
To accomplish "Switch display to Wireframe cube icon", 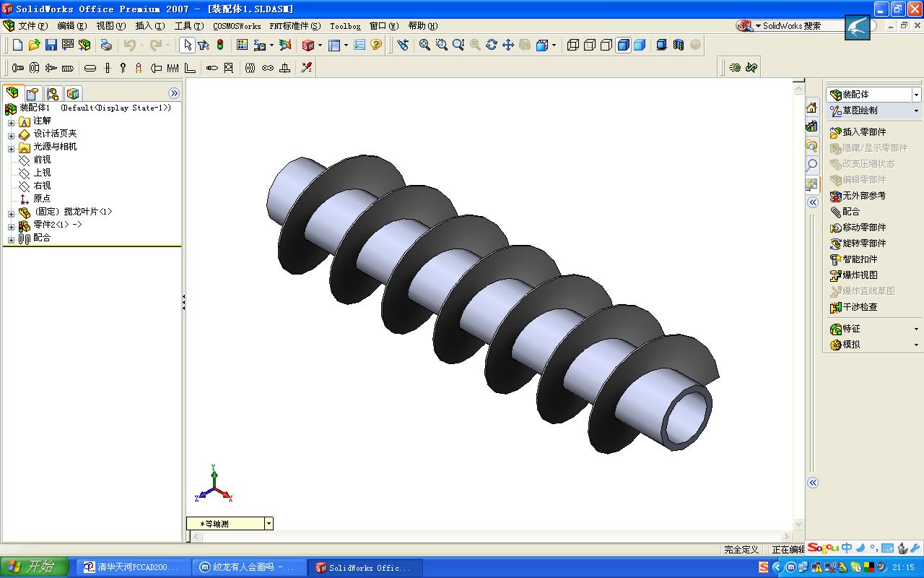I will coord(573,45).
